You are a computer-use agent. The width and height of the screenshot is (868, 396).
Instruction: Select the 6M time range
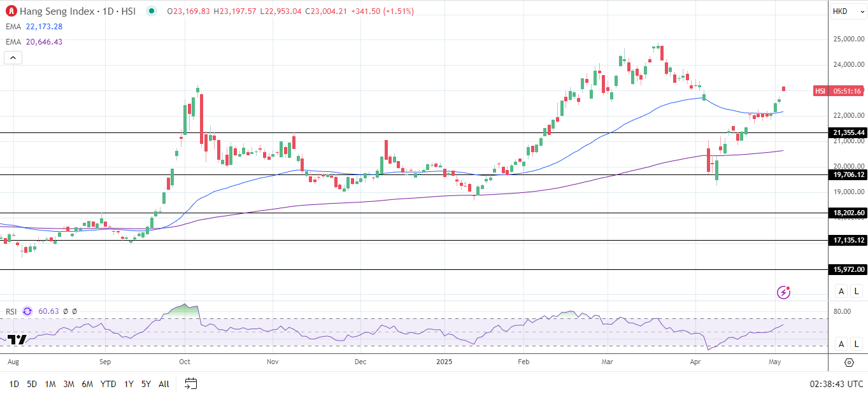point(87,384)
